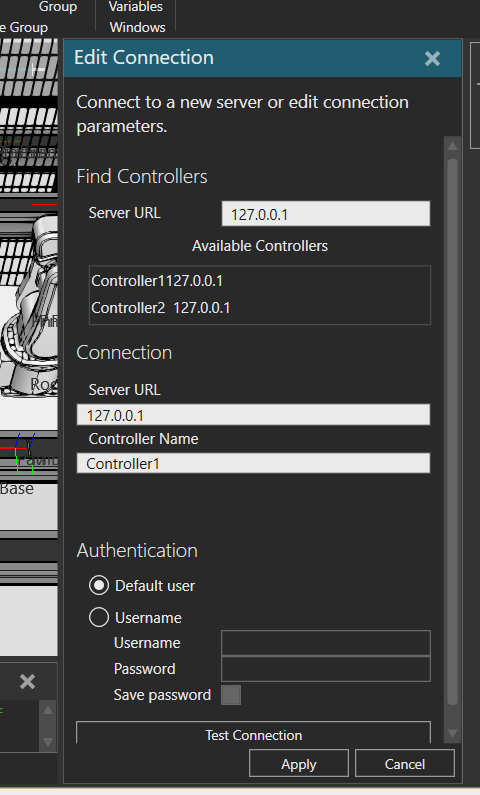Focus the Find Controllers Server URL field
Image resolution: width=480 pixels, height=795 pixels.
326,213
